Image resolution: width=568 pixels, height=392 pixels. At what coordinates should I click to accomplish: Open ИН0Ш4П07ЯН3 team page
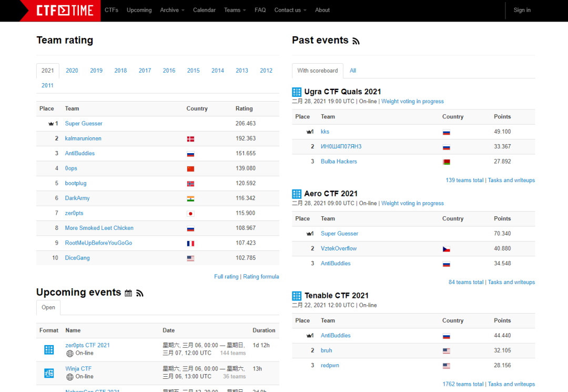[x=341, y=147]
